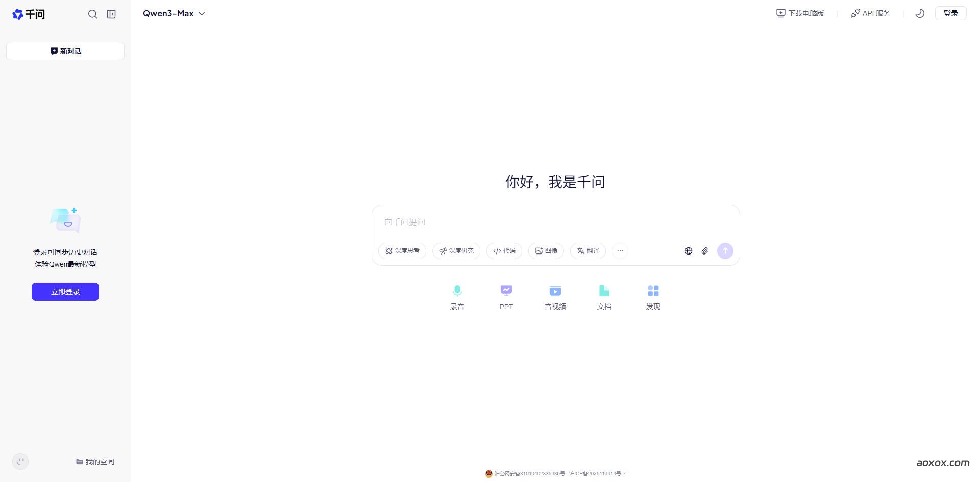Click the attachment paperclip icon
This screenshot has height=482, width=980.
[x=705, y=251]
